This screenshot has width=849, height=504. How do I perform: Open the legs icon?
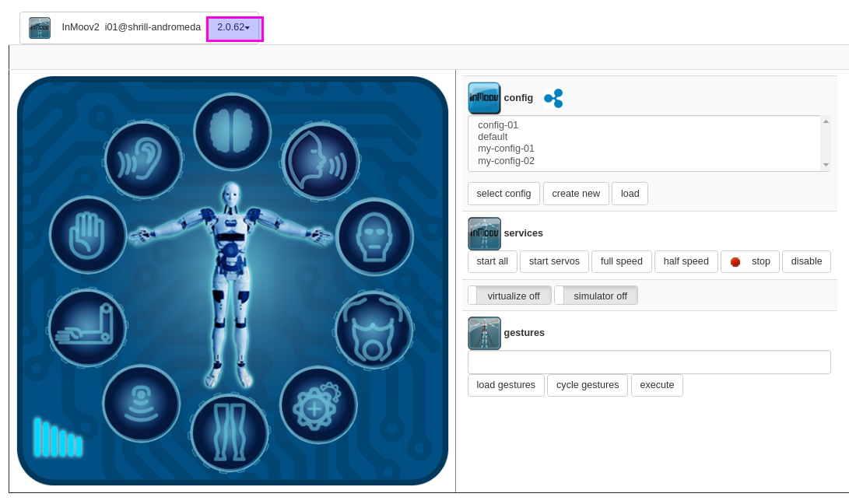[230, 433]
